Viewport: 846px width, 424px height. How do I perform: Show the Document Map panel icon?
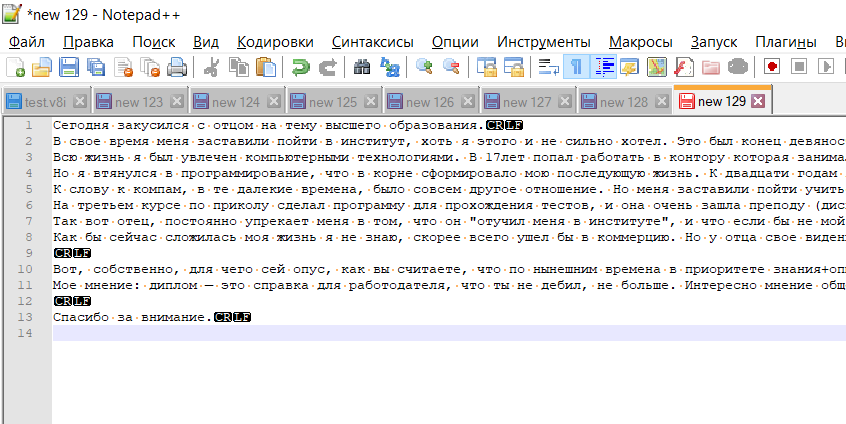(x=657, y=67)
